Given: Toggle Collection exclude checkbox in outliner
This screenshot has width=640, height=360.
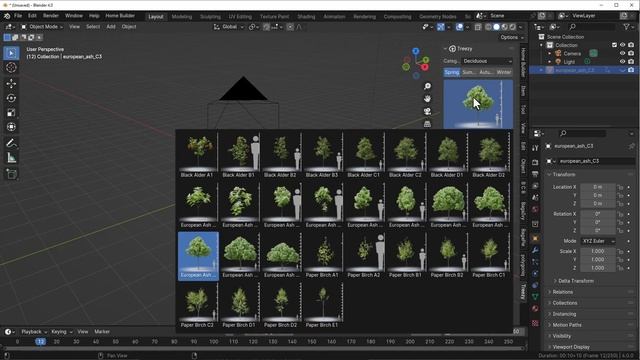Looking at the screenshot, I should [614, 45].
